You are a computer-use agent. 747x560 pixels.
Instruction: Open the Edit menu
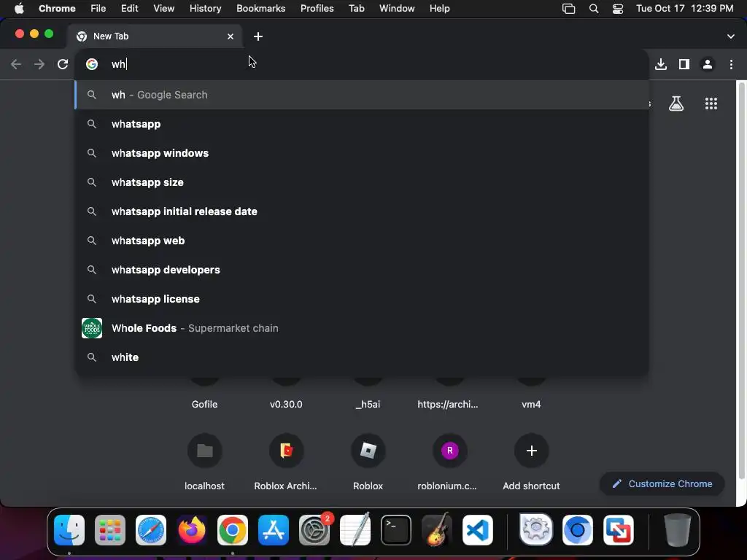[x=130, y=8]
